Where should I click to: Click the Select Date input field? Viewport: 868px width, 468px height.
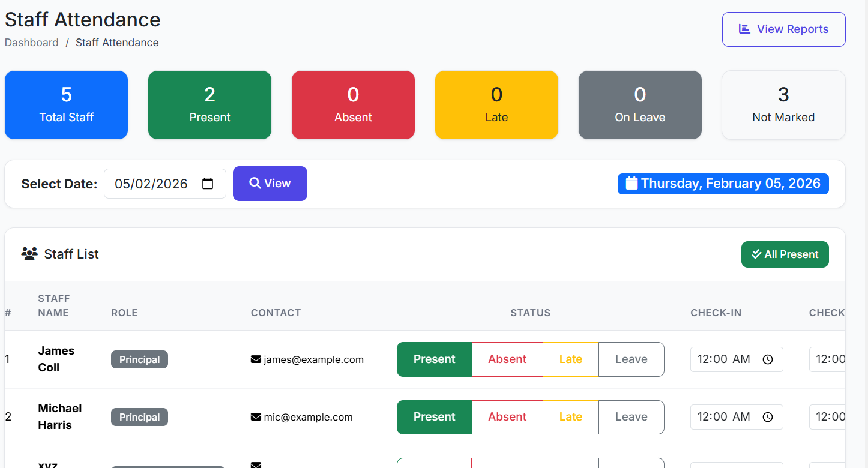click(153, 184)
